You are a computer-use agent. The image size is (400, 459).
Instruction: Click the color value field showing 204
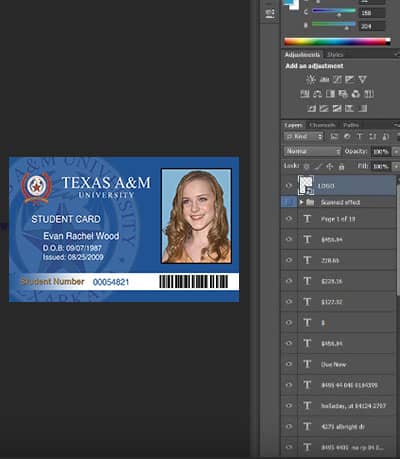[x=372, y=26]
